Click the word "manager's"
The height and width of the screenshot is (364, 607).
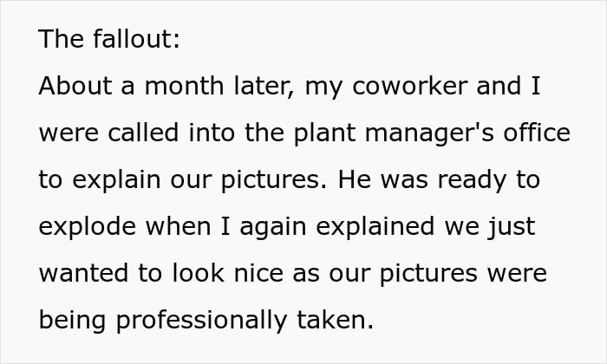[429, 134]
